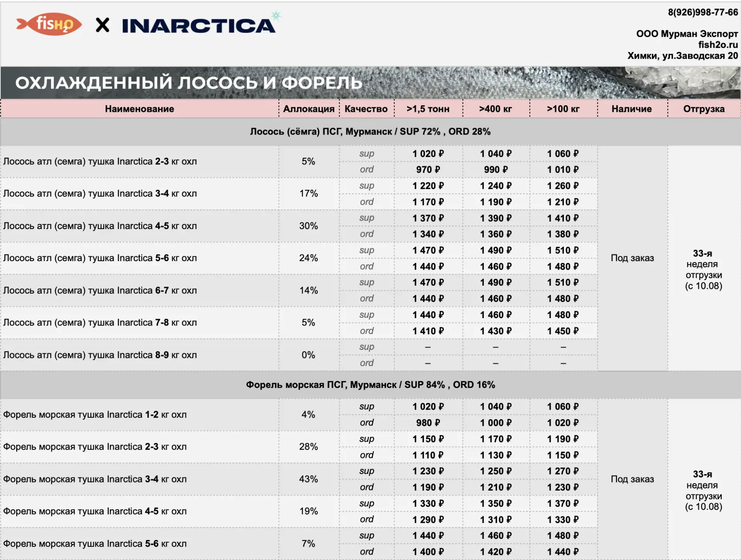
Task: Select row Форель морская тушка Inarctica 3-4 кг
Action: tap(139, 479)
